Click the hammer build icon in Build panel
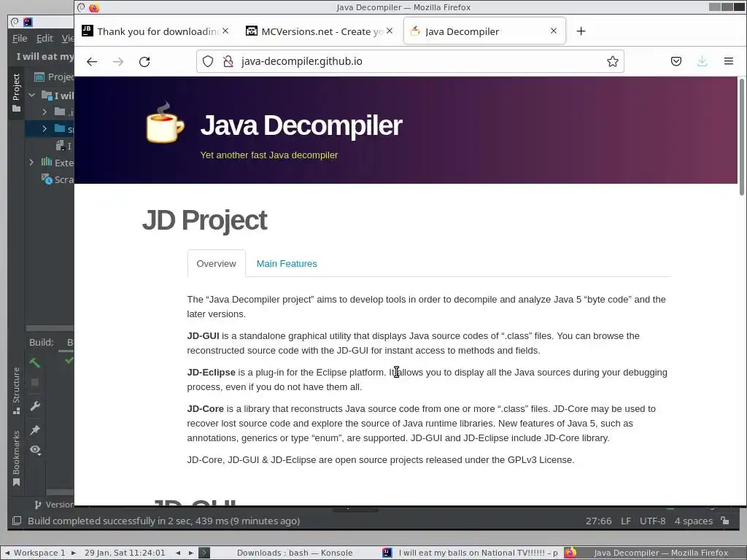Viewport: 747px width, 560px height. pyautogui.click(x=35, y=362)
